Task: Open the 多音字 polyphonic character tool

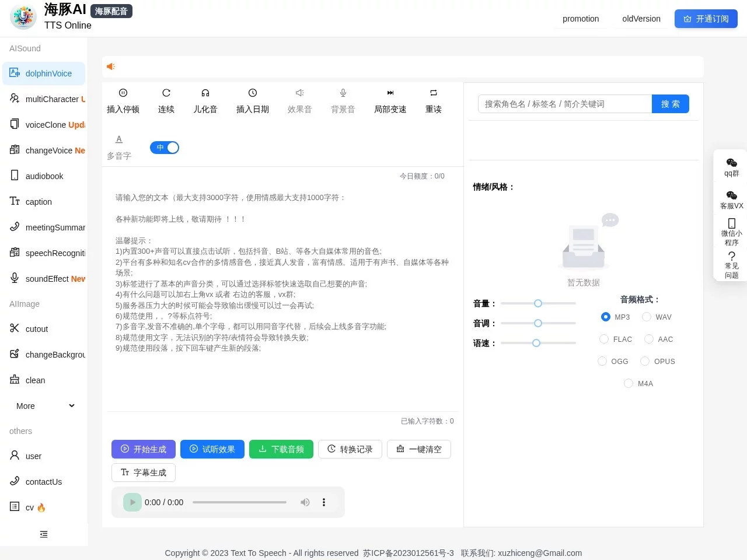Action: [x=118, y=146]
